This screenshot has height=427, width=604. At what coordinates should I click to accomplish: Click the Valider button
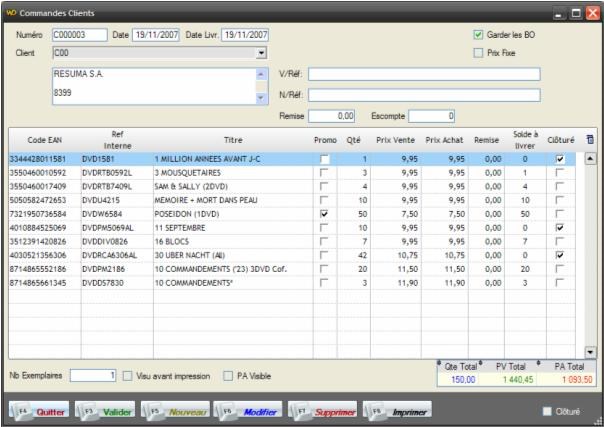pyautogui.click(x=105, y=410)
